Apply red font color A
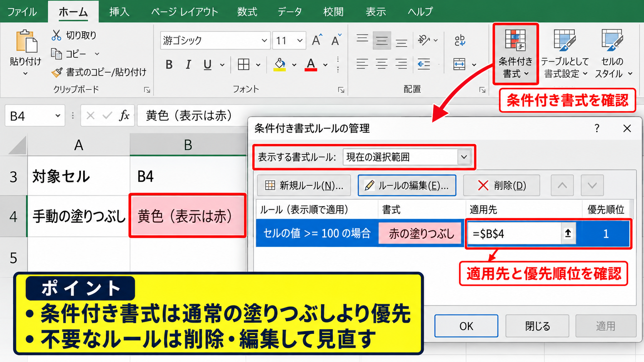The width and height of the screenshot is (644, 362). coord(311,65)
